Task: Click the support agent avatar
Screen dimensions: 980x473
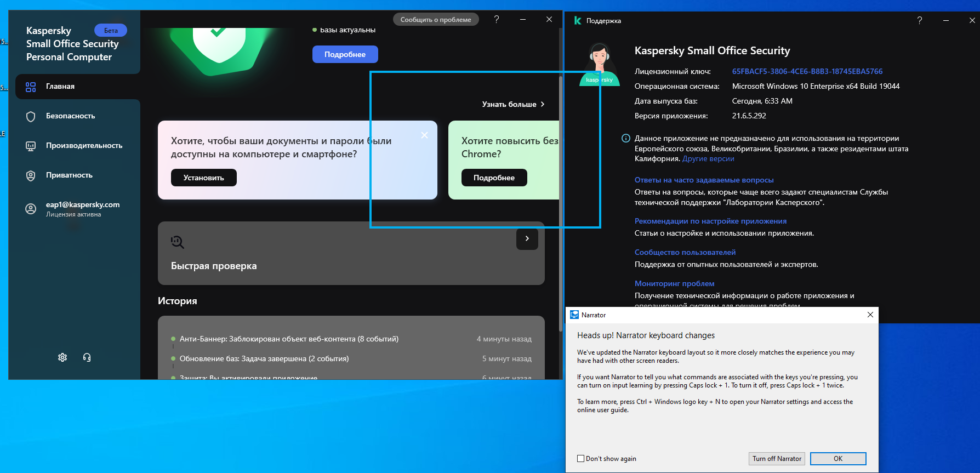Action: pos(600,64)
